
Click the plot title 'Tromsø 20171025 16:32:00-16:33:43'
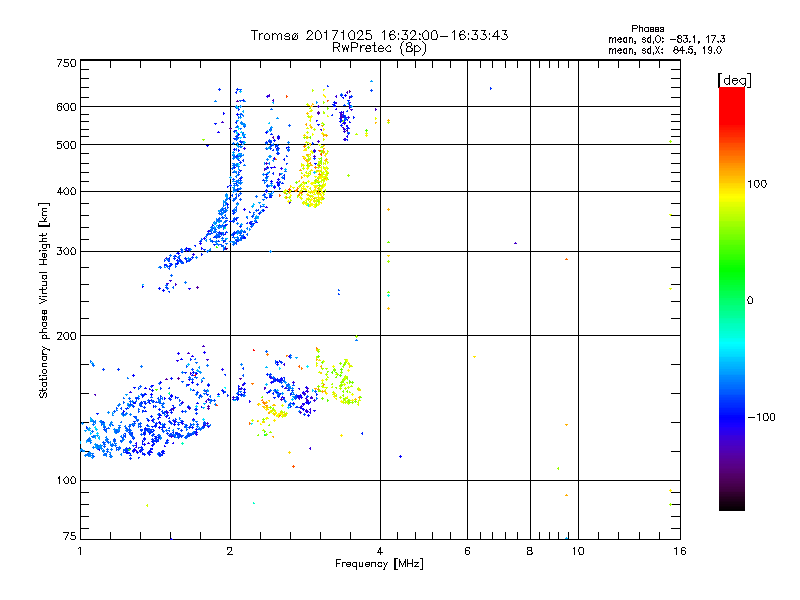point(379,35)
